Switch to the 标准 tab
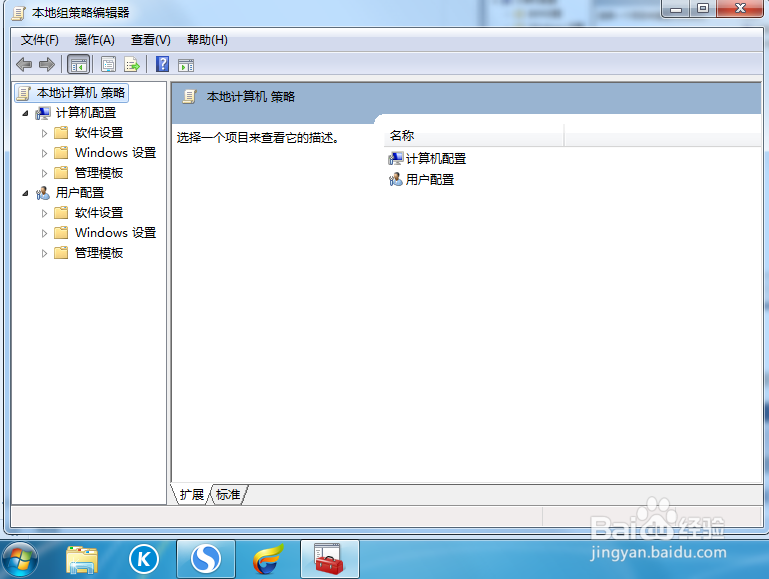 [x=228, y=495]
